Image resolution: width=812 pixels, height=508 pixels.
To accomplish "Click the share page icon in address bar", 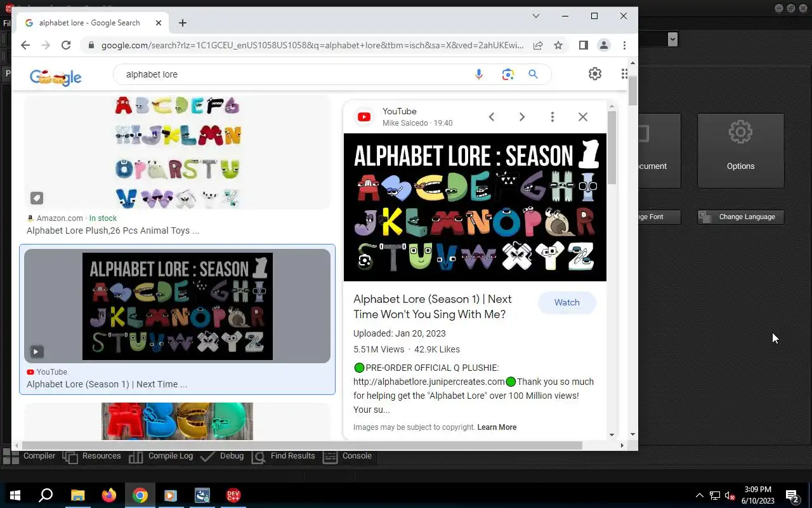I will click(x=538, y=45).
